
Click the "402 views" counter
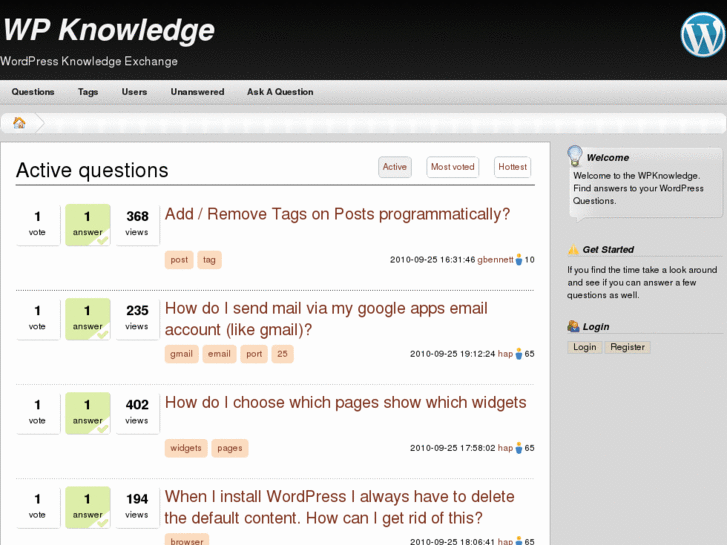137,413
